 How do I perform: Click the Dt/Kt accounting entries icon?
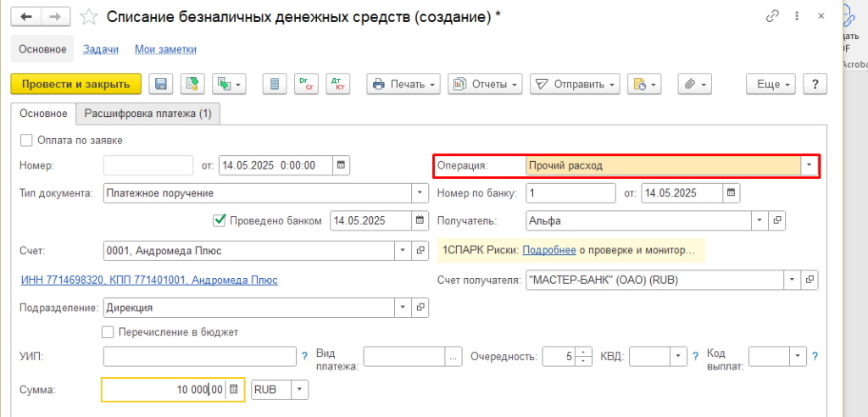tap(337, 84)
